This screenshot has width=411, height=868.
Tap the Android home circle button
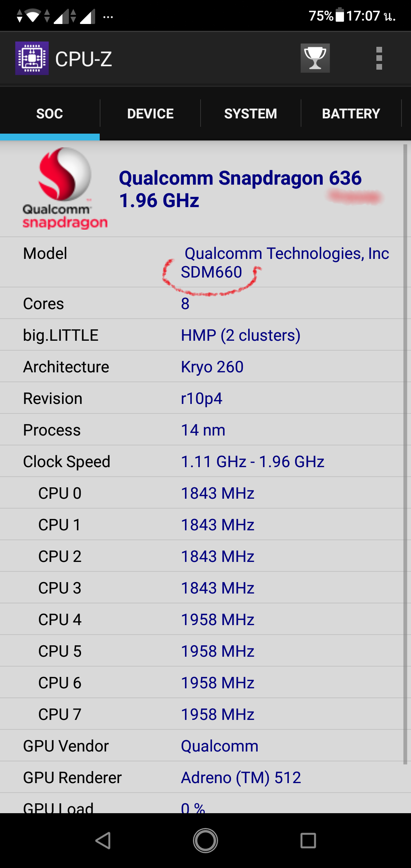point(205,840)
